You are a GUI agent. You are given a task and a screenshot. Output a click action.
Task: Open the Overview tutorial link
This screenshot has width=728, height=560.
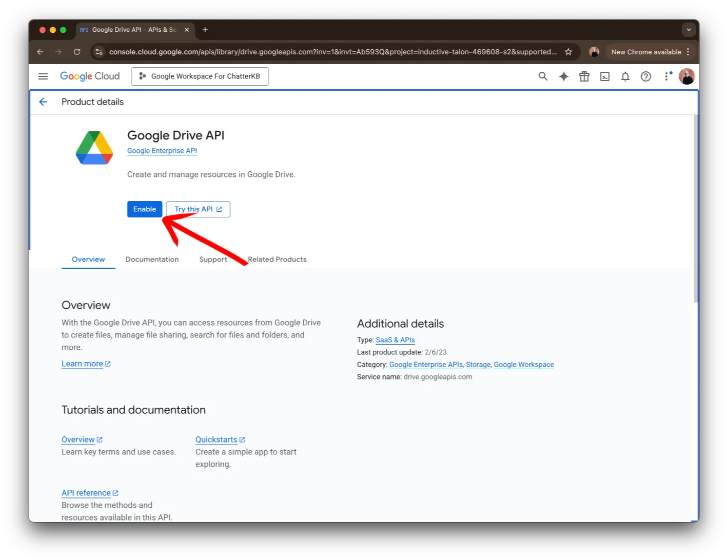coord(82,439)
